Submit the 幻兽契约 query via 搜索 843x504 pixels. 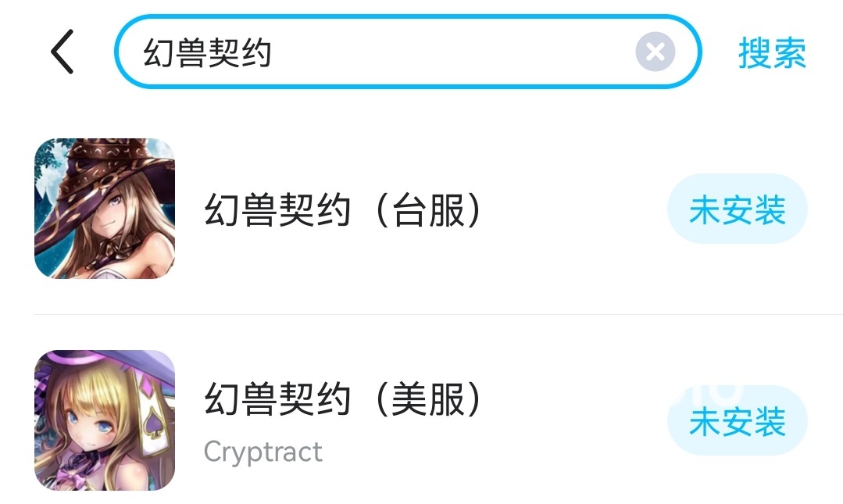[772, 53]
